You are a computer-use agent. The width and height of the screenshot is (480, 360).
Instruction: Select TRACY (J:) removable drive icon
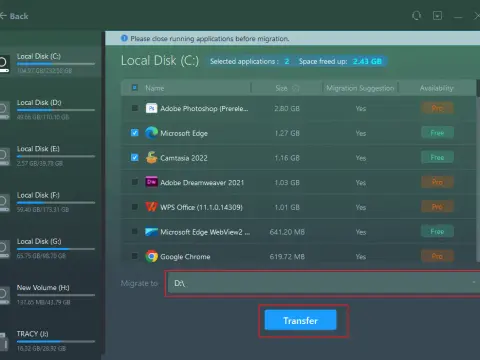point(4,342)
